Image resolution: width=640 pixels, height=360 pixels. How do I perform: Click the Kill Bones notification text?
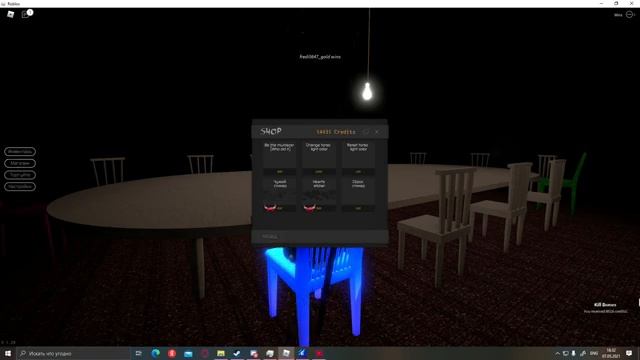(x=605, y=304)
